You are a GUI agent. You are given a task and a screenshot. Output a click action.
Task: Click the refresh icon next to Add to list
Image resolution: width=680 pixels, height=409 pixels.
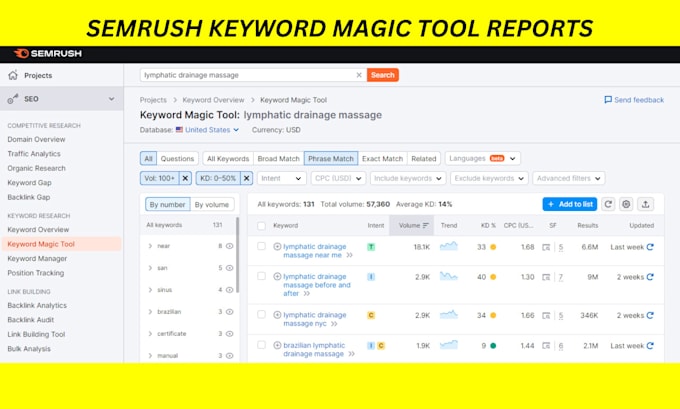click(608, 204)
